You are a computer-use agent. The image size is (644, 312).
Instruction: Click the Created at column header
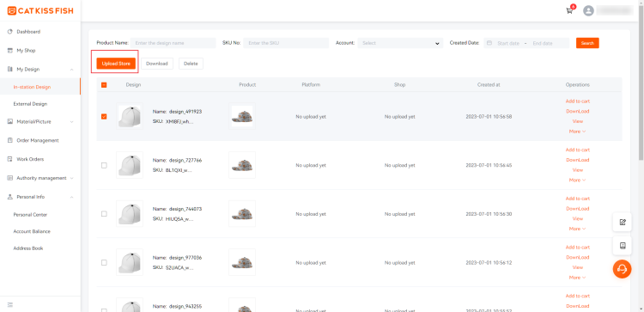click(x=489, y=85)
